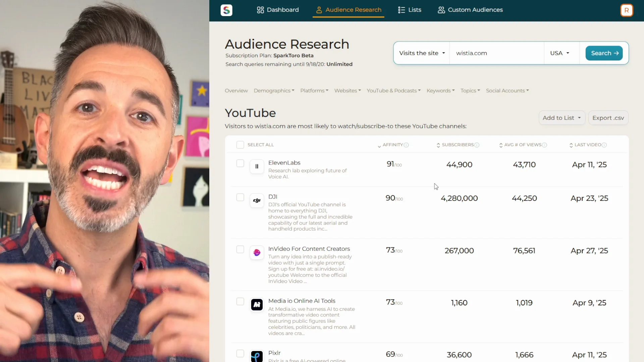Click the Affinity info icon
644x362 pixels.
(x=406, y=145)
